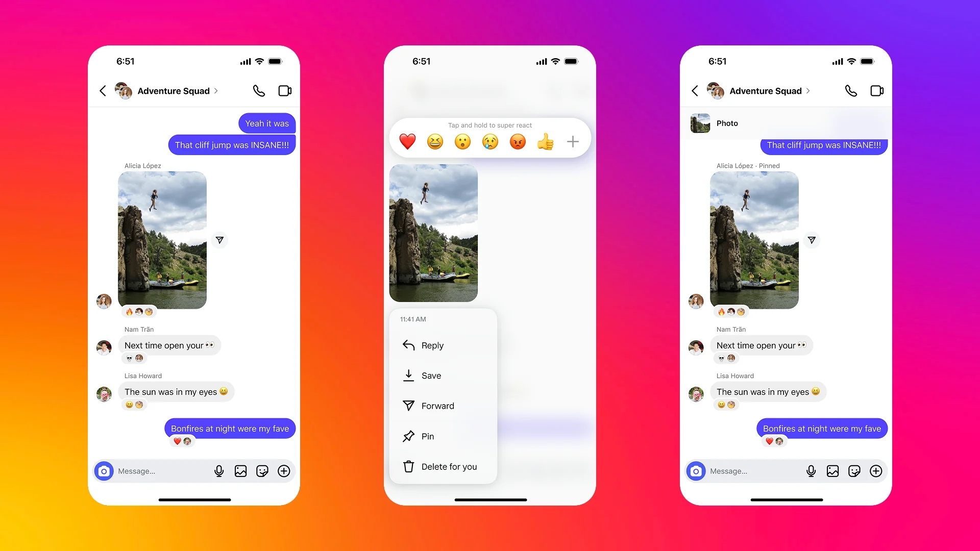Tap the Pin icon in context menu
The image size is (980, 551).
click(x=407, y=436)
